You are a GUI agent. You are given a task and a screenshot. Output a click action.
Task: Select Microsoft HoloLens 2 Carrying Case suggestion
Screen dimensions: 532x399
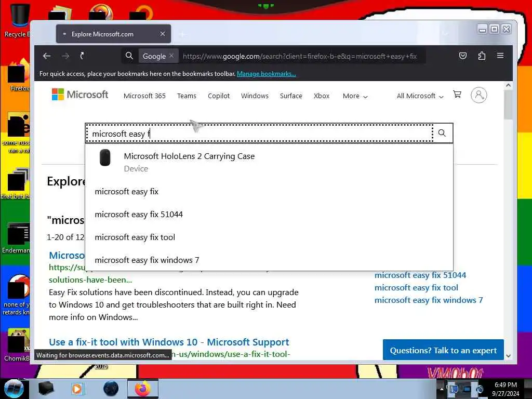click(x=269, y=162)
